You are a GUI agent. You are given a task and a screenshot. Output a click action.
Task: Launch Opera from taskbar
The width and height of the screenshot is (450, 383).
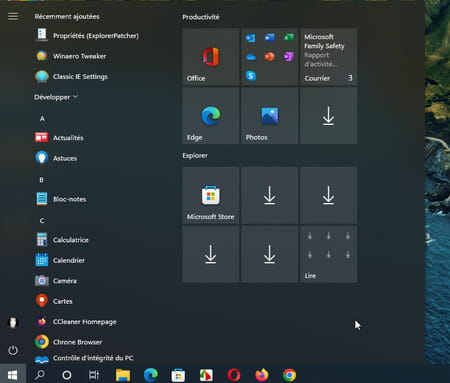pyautogui.click(x=234, y=375)
